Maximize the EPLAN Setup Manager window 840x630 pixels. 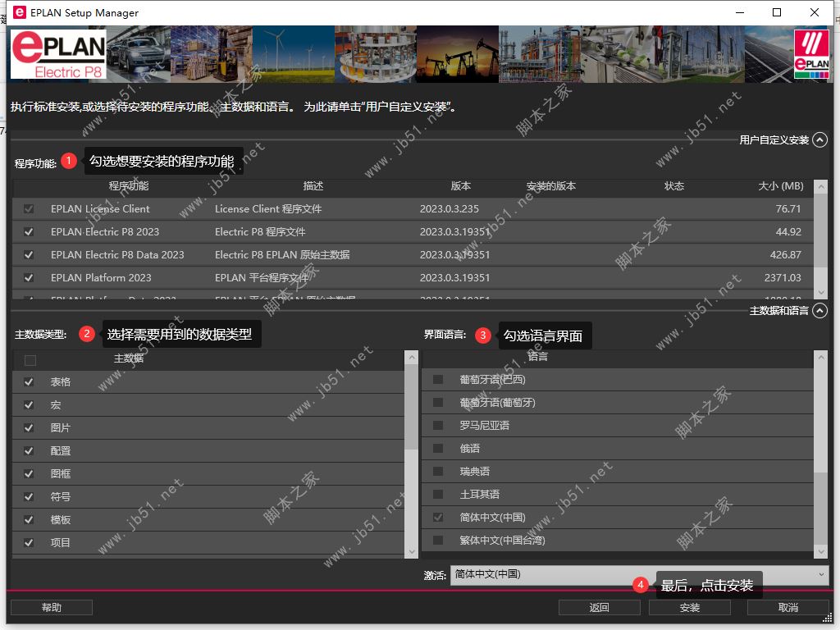[777, 12]
